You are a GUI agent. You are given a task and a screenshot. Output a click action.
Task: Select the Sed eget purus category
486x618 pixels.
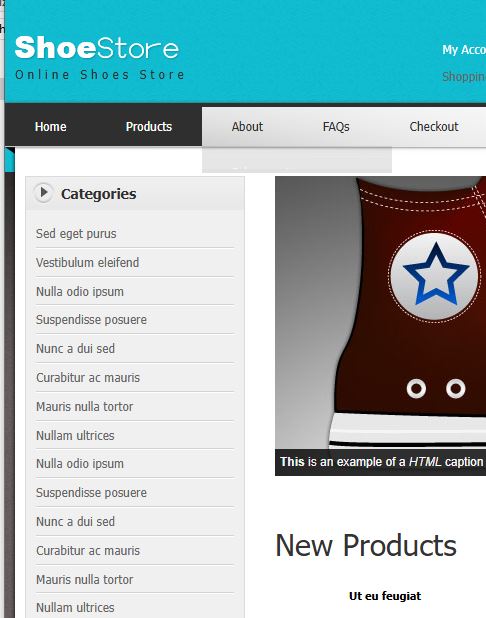[x=76, y=233]
